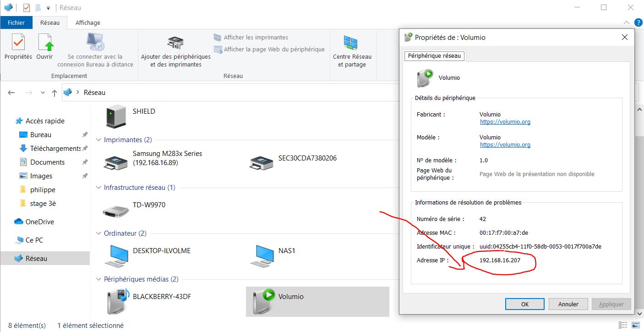
Task: Open the Fabricant volumio.org link
Action: point(505,122)
